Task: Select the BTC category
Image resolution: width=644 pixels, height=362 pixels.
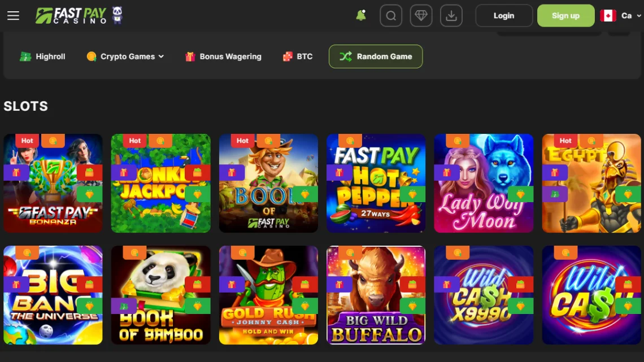Action: pyautogui.click(x=298, y=56)
